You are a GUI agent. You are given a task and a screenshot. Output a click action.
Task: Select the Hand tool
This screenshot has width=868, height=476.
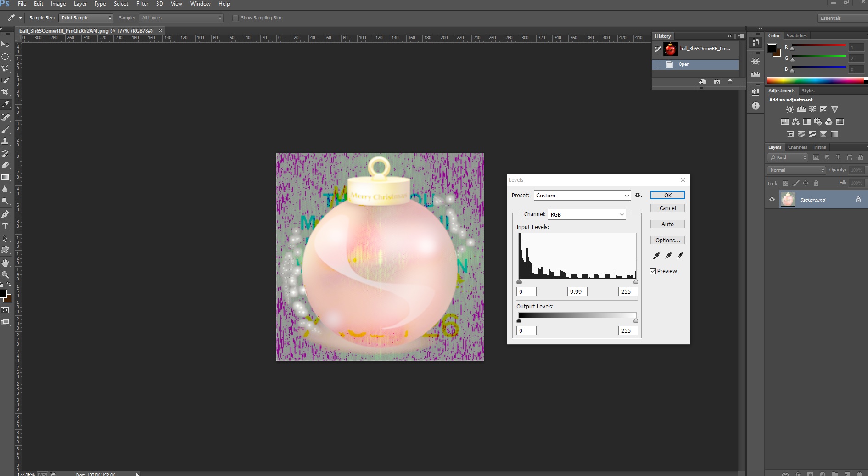pyautogui.click(x=6, y=263)
